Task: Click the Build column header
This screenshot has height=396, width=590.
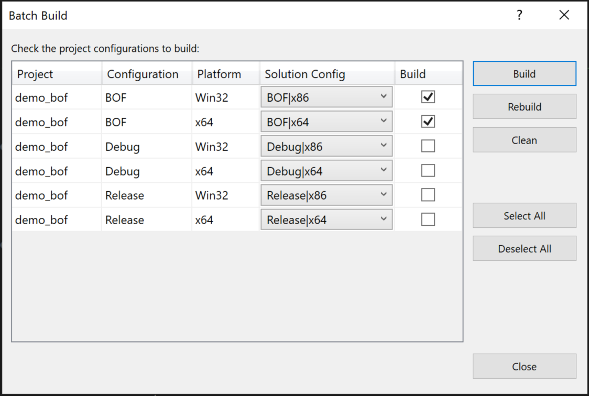Action: [x=428, y=74]
